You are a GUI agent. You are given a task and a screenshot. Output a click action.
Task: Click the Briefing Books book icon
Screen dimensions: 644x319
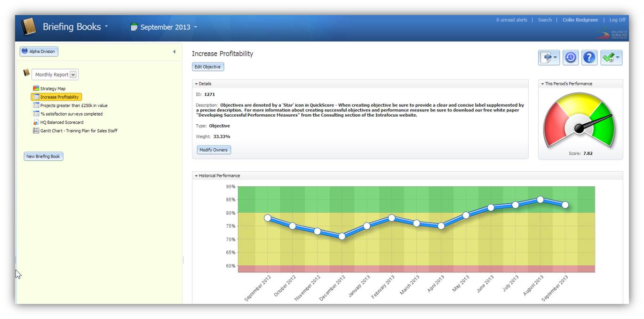click(29, 27)
